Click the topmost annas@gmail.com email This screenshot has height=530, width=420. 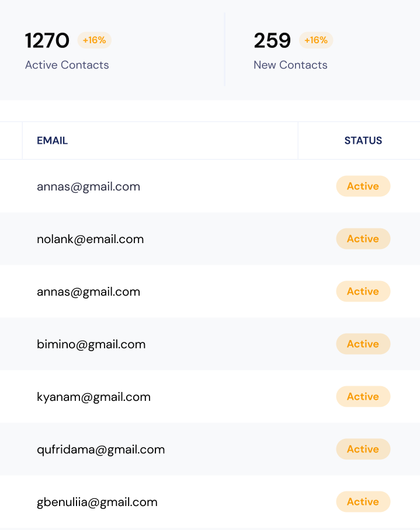coord(88,186)
